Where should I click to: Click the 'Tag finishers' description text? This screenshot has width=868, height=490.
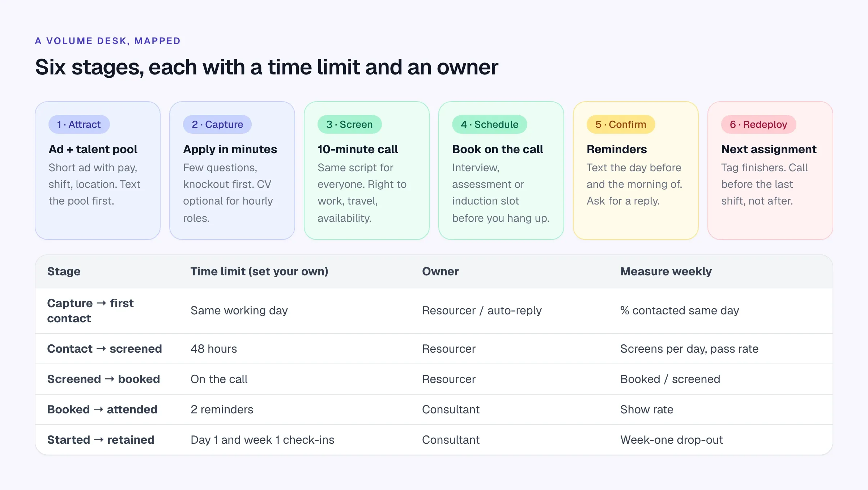[x=764, y=184]
